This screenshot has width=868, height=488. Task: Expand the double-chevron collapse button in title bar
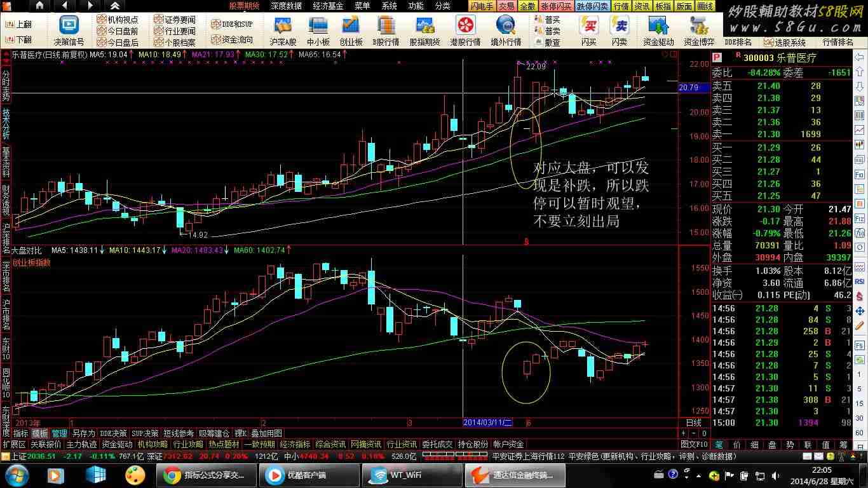tap(115, 6)
